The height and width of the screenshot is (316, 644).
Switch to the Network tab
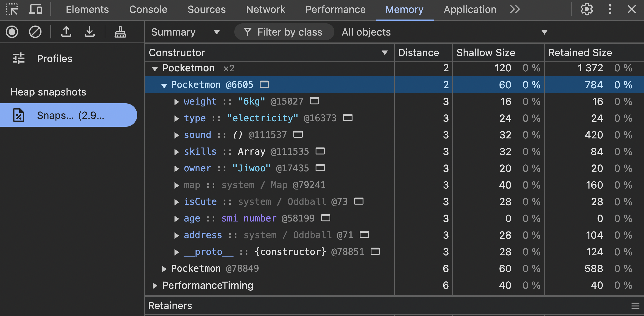[265, 10]
